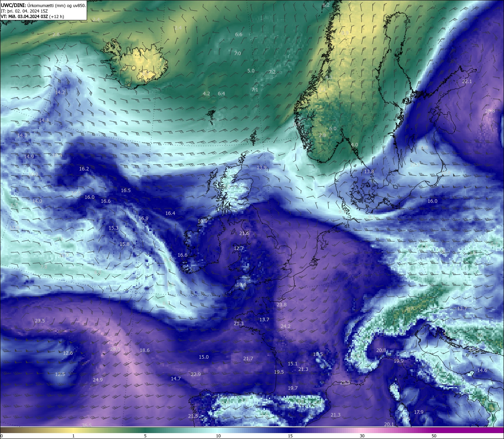Click the 6.2 value at the top edge
This screenshot has width=504, height=439.
326,5
